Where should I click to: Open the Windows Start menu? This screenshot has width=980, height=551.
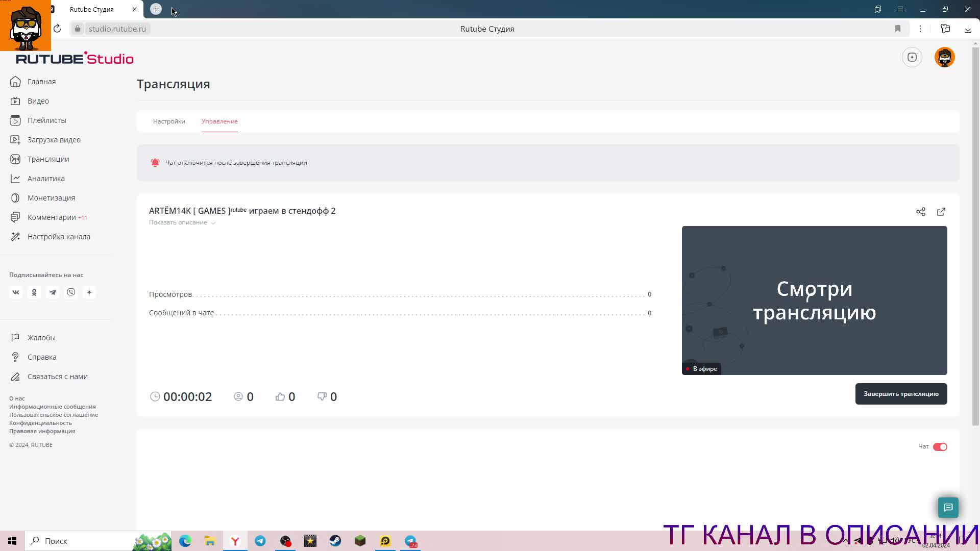pyautogui.click(x=12, y=541)
